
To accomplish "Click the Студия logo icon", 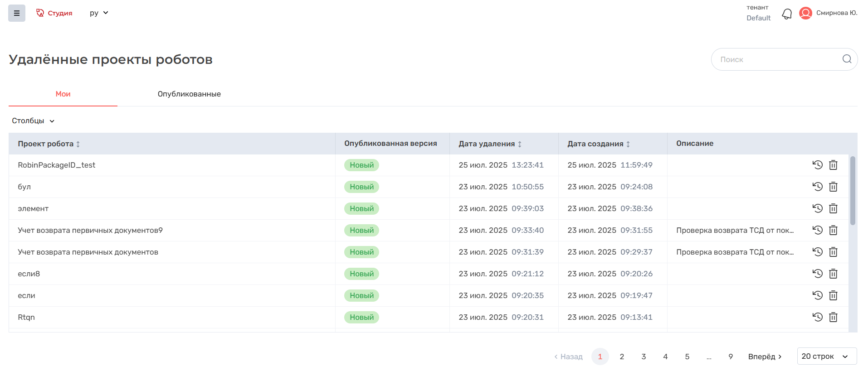I will coord(40,13).
